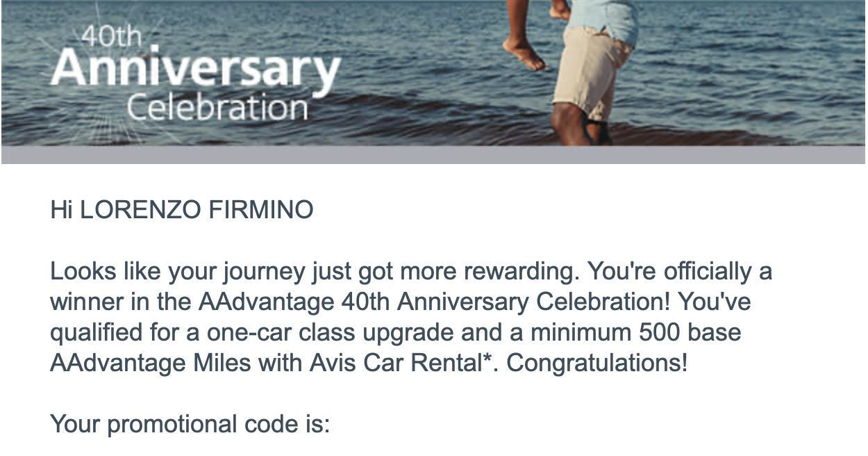868x456 pixels.
Task: Click the "Your promotional code is:" line
Action: point(190,425)
